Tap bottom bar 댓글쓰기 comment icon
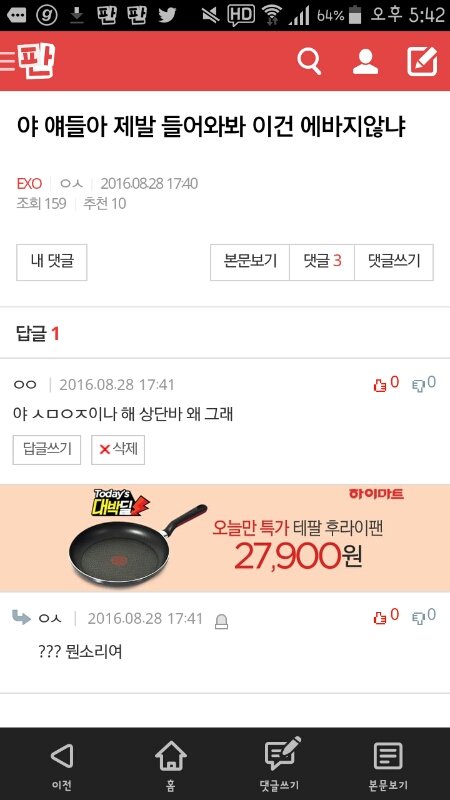This screenshot has height=800, width=450. click(280, 765)
